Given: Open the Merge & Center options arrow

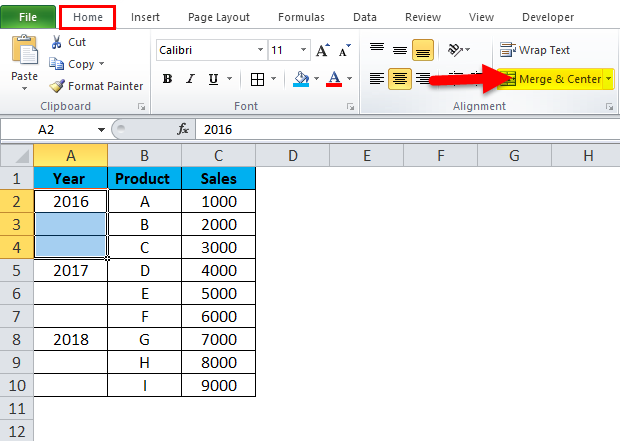Looking at the screenshot, I should (609, 79).
